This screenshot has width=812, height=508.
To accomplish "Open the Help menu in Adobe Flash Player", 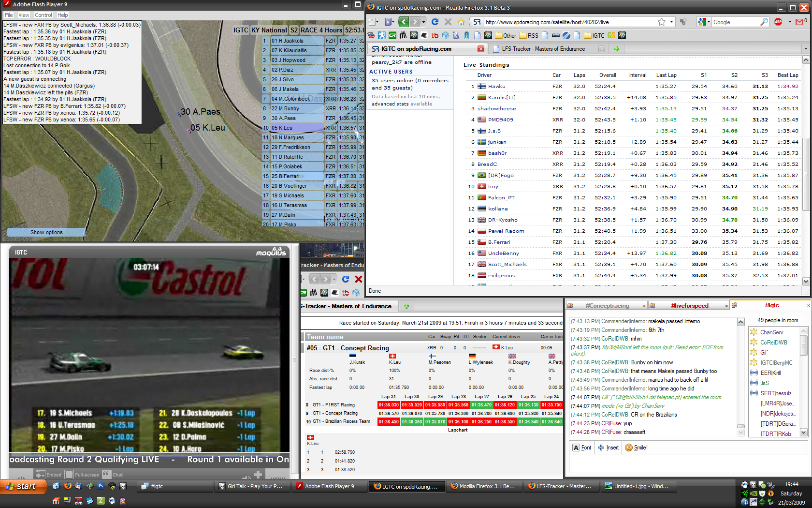I will [63, 15].
